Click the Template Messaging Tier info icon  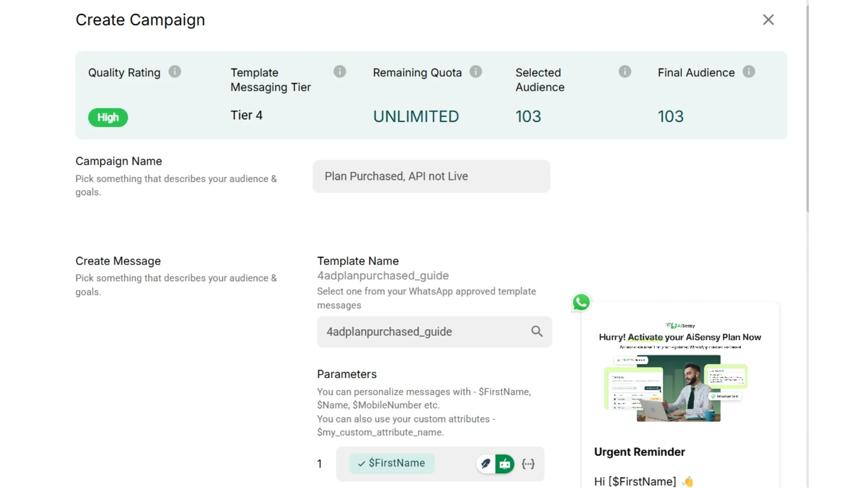pyautogui.click(x=340, y=72)
